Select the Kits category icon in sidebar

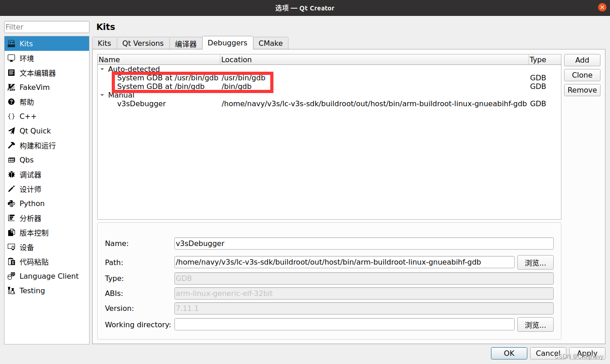pyautogui.click(x=12, y=44)
